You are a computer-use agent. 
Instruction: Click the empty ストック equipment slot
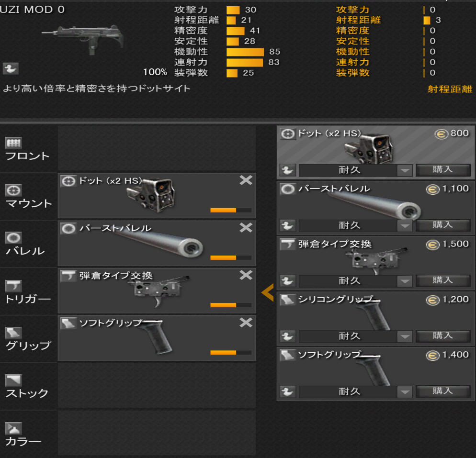click(x=157, y=386)
